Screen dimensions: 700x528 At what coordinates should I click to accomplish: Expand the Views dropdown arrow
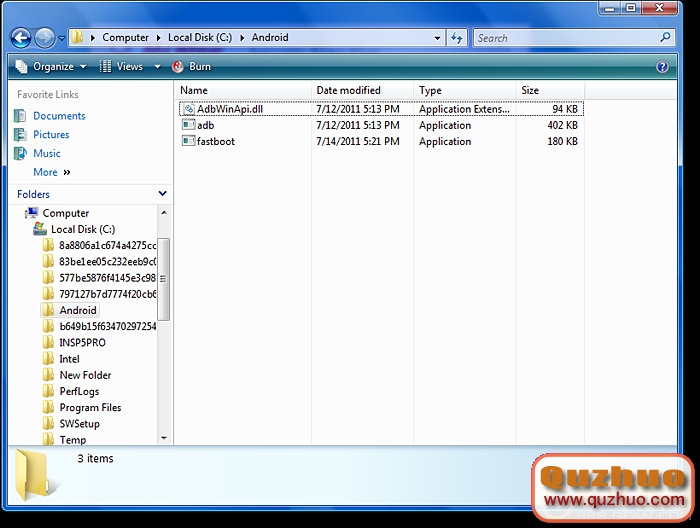[x=157, y=67]
